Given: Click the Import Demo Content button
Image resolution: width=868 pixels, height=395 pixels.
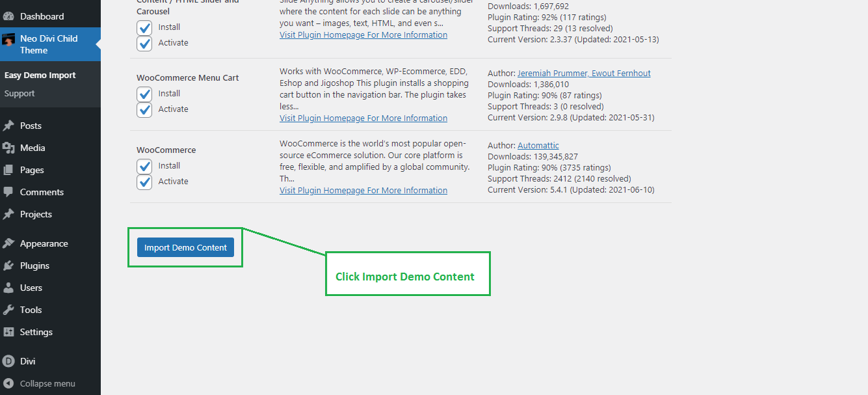Looking at the screenshot, I should (185, 247).
